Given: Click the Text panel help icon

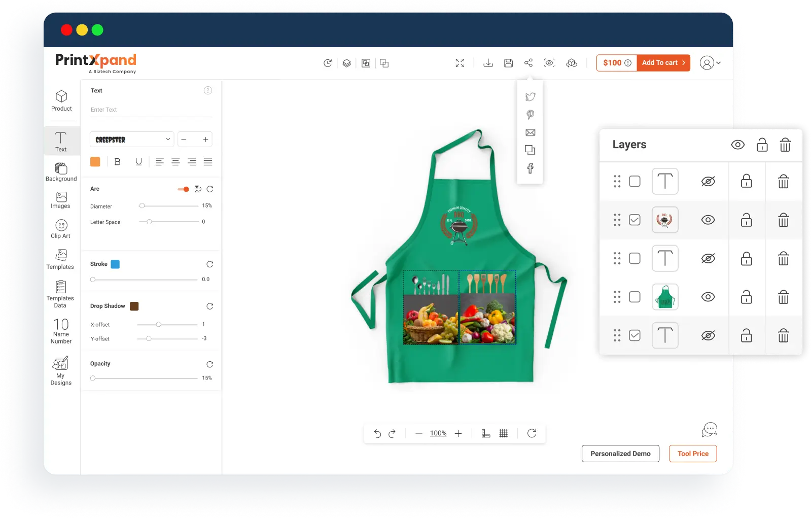Looking at the screenshot, I should click(208, 90).
